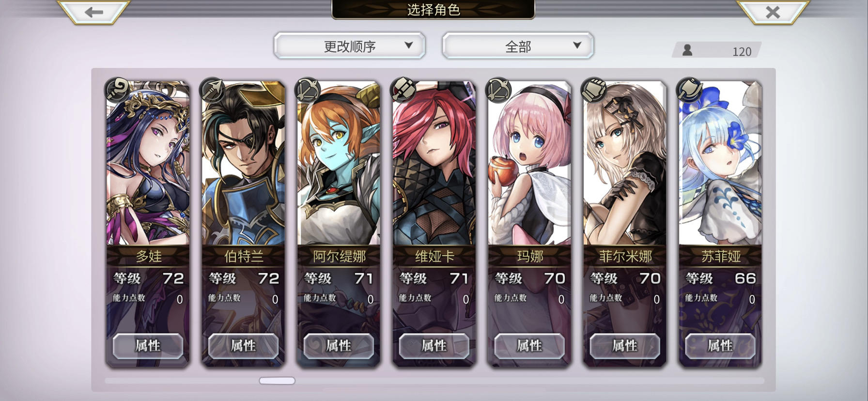Image resolution: width=868 pixels, height=401 pixels.
Task: Click the character count icon showing 120
Action: [687, 50]
